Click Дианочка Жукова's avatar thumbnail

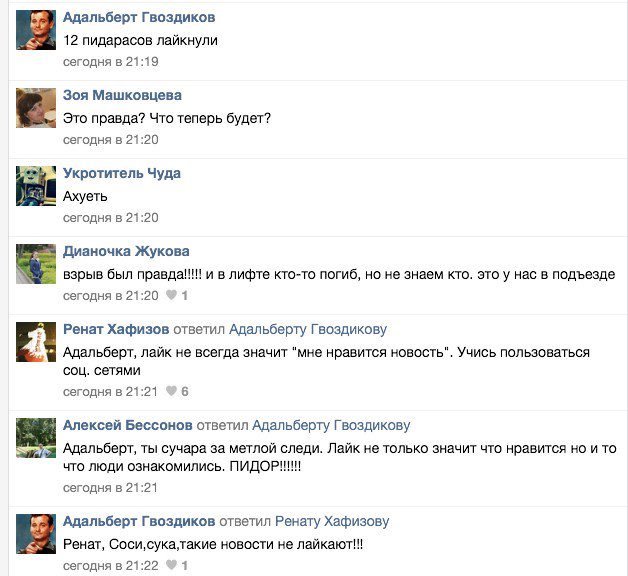point(36,264)
